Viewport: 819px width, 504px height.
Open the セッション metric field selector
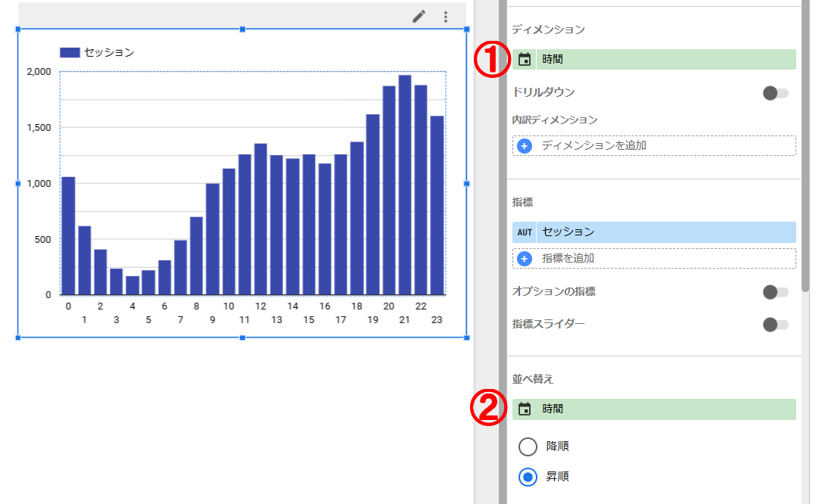click(x=665, y=232)
